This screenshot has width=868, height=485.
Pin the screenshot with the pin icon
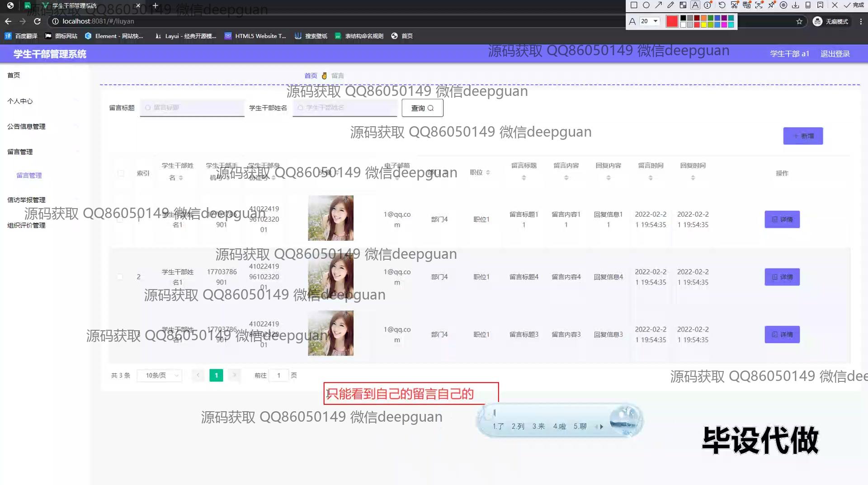pyautogui.click(x=771, y=5)
